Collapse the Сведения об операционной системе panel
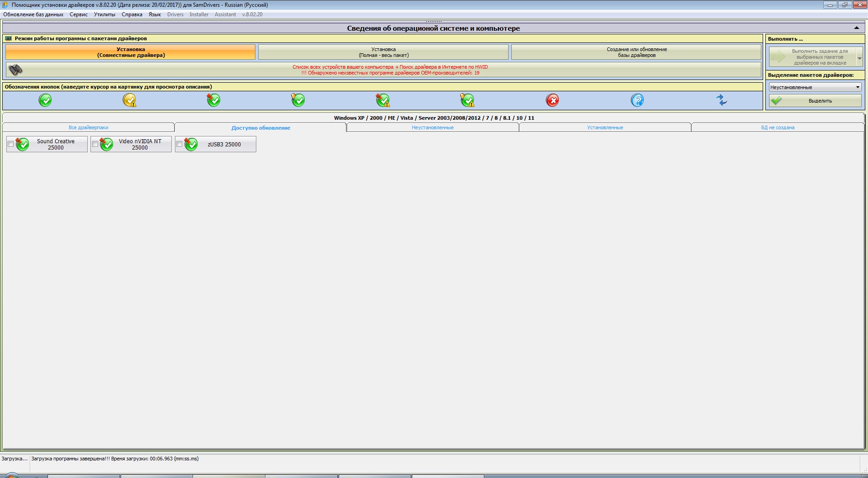 (856, 28)
